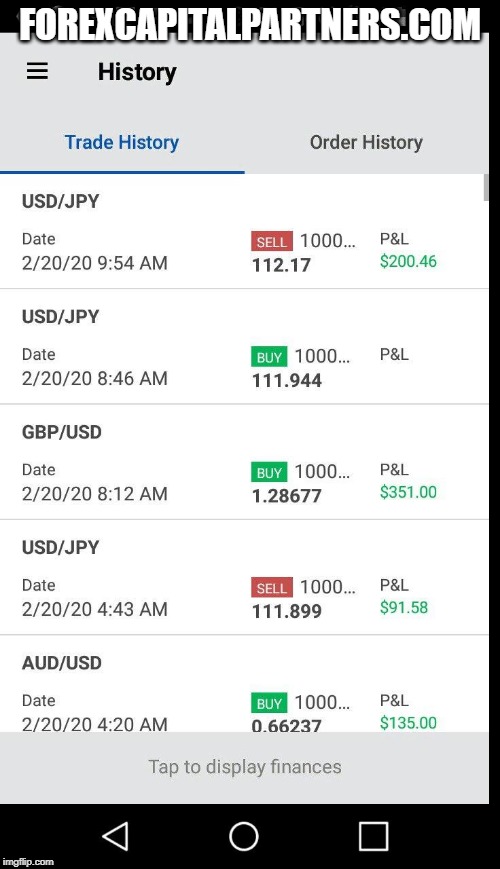Click the green BUY badge on GBP/USD
This screenshot has height=869, width=500.
[269, 472]
